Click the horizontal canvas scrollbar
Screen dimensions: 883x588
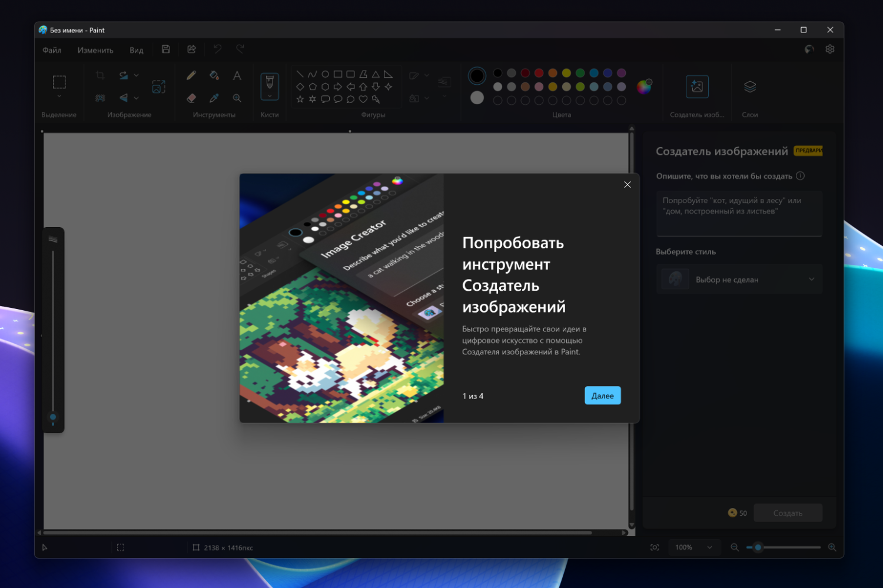[x=318, y=533]
